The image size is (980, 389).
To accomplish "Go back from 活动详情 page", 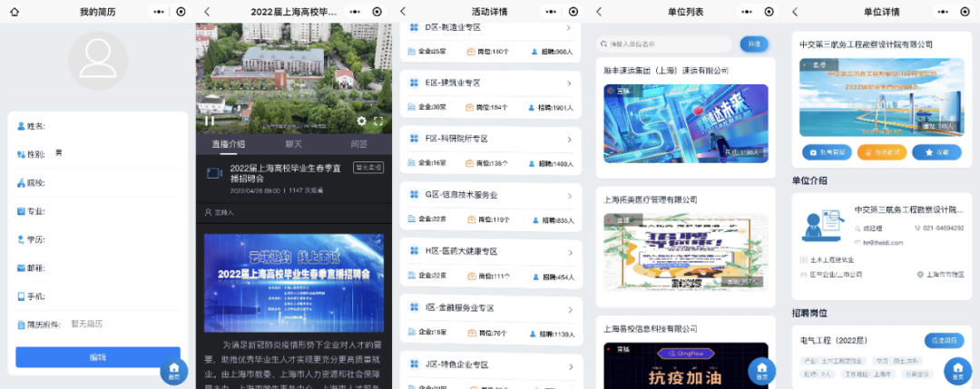I will tap(403, 11).
